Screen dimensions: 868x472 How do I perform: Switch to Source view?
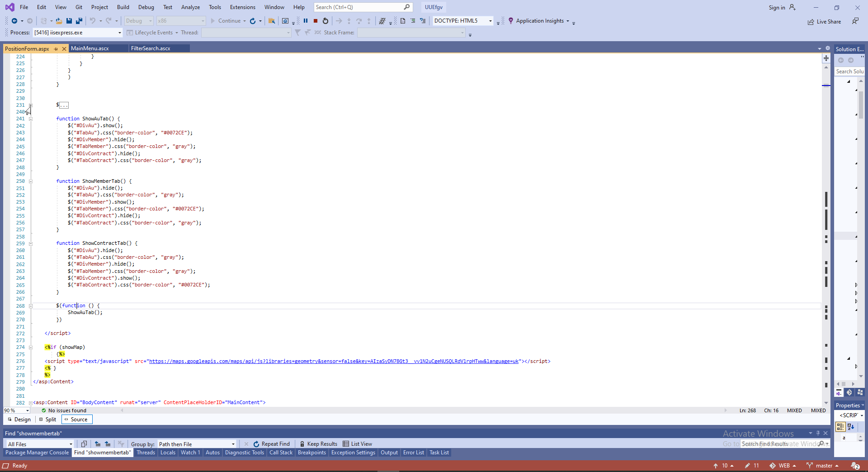(76, 420)
